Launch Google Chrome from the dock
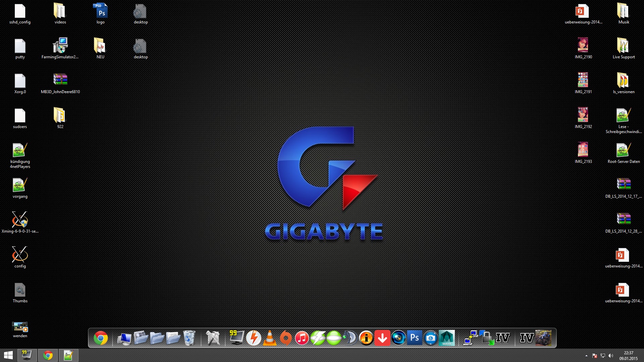This screenshot has width=644, height=362. [x=101, y=338]
